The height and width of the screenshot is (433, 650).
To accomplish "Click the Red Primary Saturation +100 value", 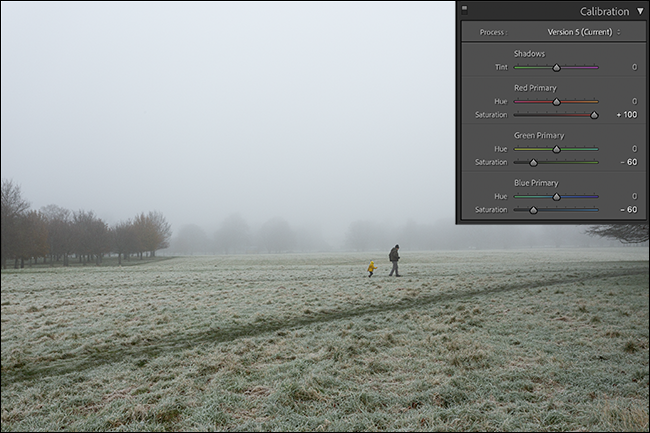I will [627, 115].
